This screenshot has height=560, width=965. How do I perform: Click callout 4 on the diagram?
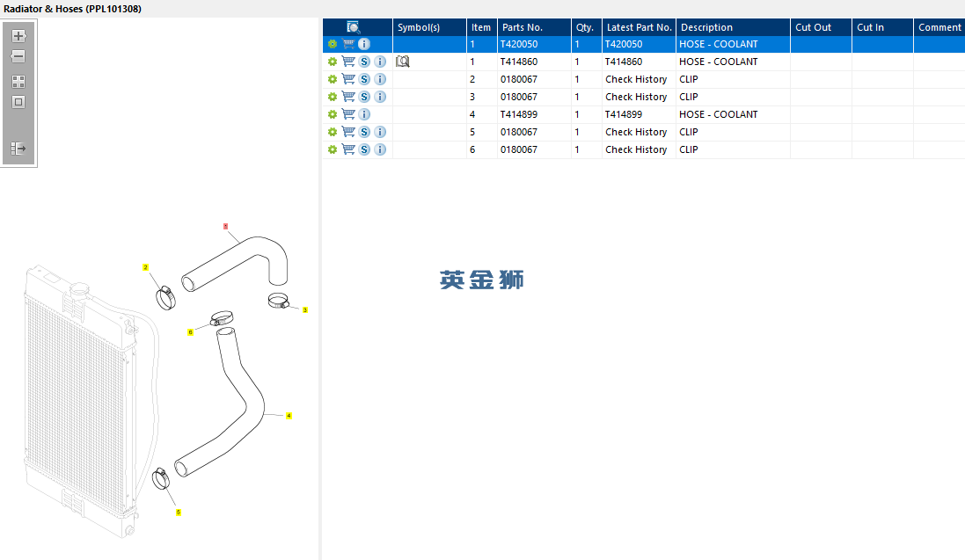coord(289,416)
